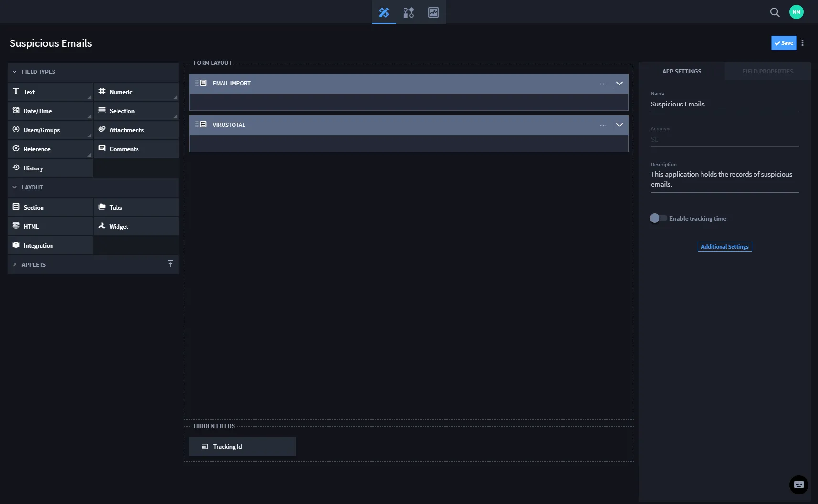The image size is (818, 504).
Task: Select the Date/Time field type
Action: 50,111
